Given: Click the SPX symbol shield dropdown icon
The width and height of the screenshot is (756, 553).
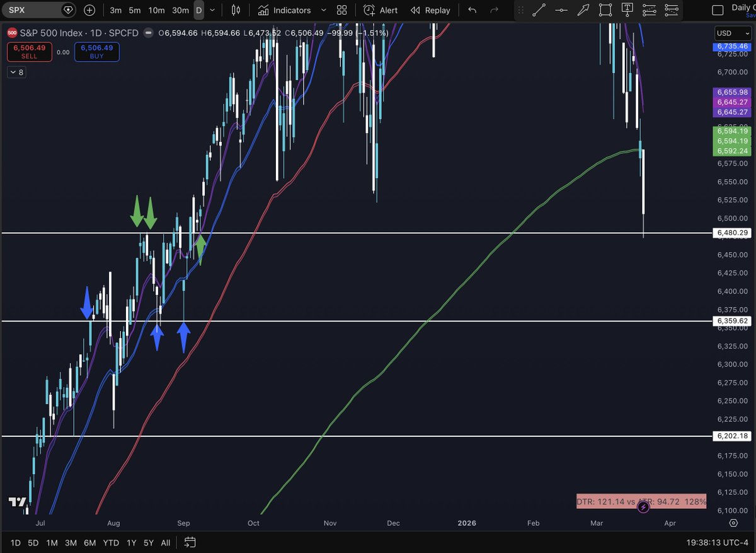Looking at the screenshot, I should (x=68, y=10).
